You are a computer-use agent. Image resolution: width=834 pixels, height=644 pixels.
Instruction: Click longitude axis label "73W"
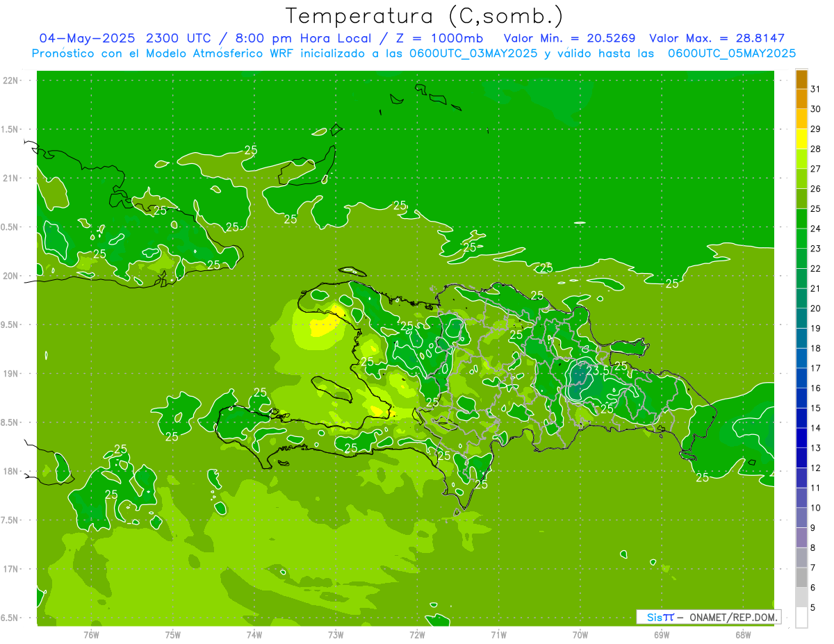pyautogui.click(x=336, y=634)
